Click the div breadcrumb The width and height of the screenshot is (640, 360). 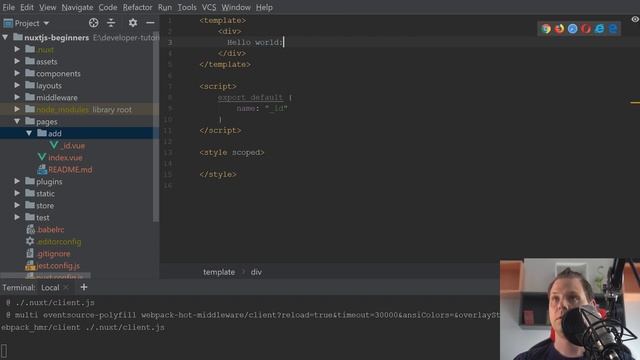[256, 272]
